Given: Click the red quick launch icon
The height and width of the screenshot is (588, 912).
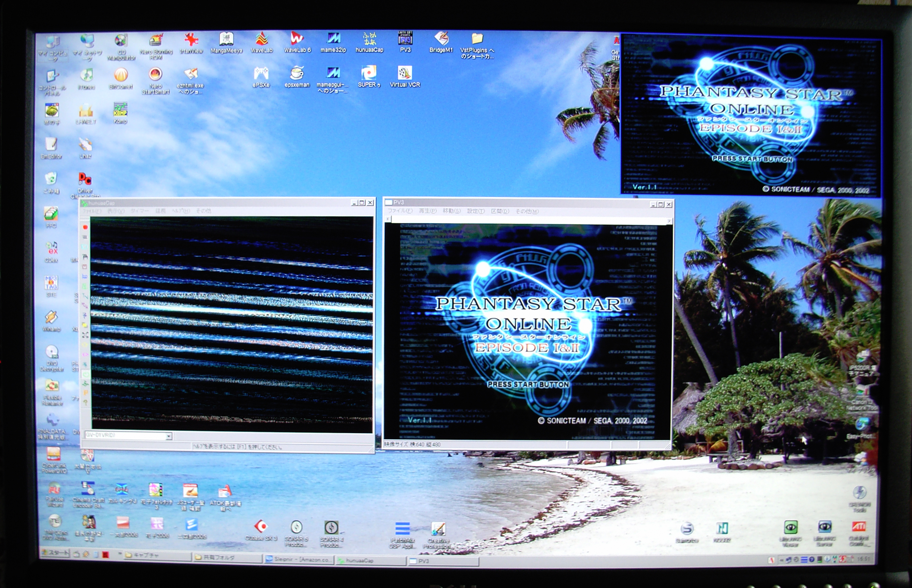Looking at the screenshot, I should point(105,555).
